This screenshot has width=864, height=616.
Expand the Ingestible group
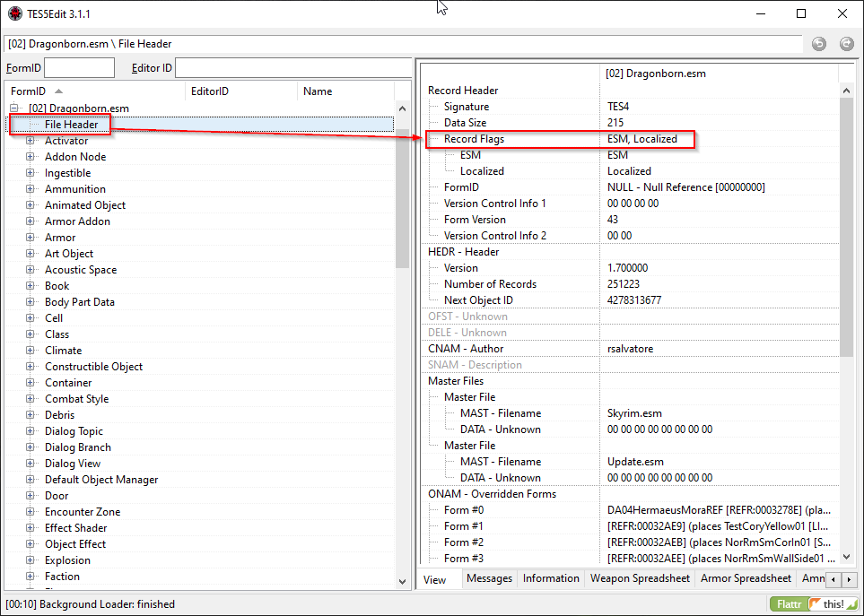click(x=31, y=173)
